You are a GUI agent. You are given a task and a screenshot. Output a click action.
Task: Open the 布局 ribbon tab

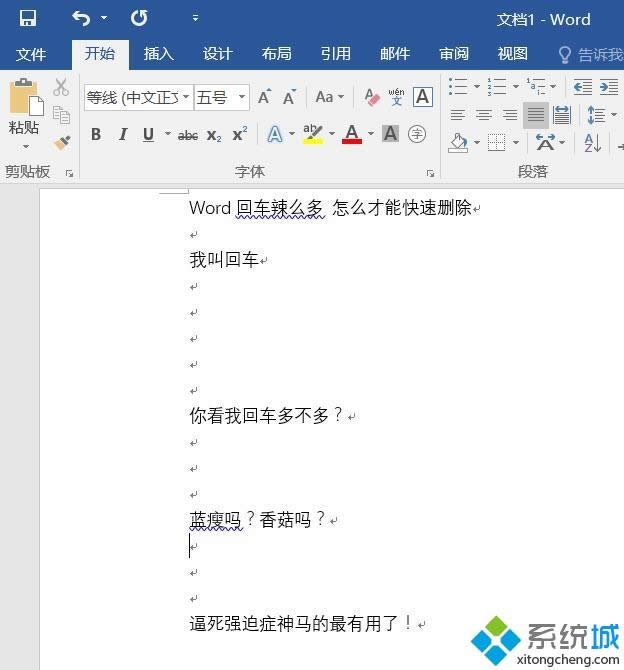coord(277,54)
